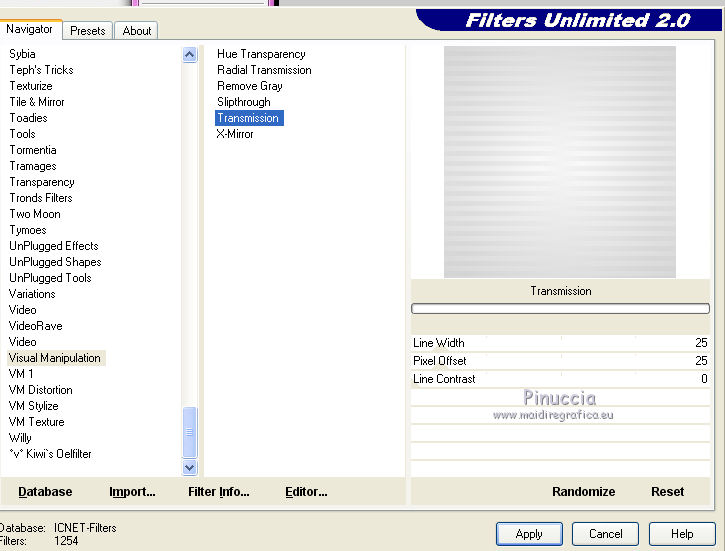This screenshot has height=551, width=725.
Task: Select Transparency category
Action: (42, 182)
